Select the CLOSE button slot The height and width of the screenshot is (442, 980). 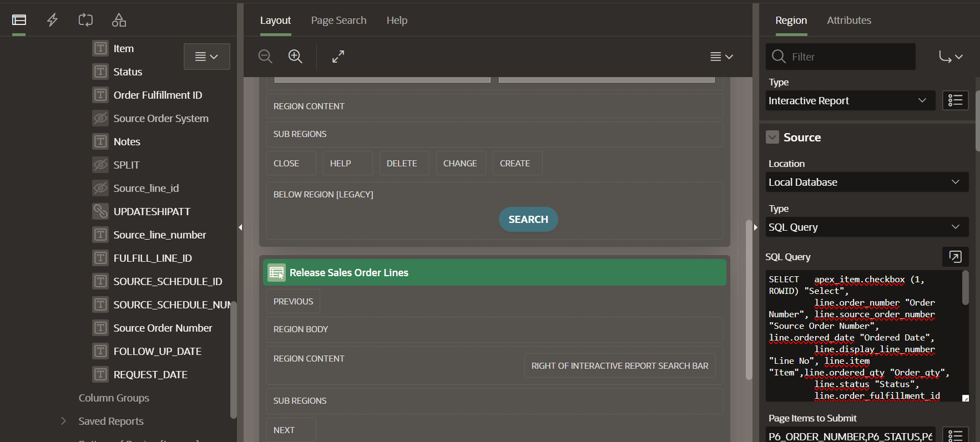point(291,163)
